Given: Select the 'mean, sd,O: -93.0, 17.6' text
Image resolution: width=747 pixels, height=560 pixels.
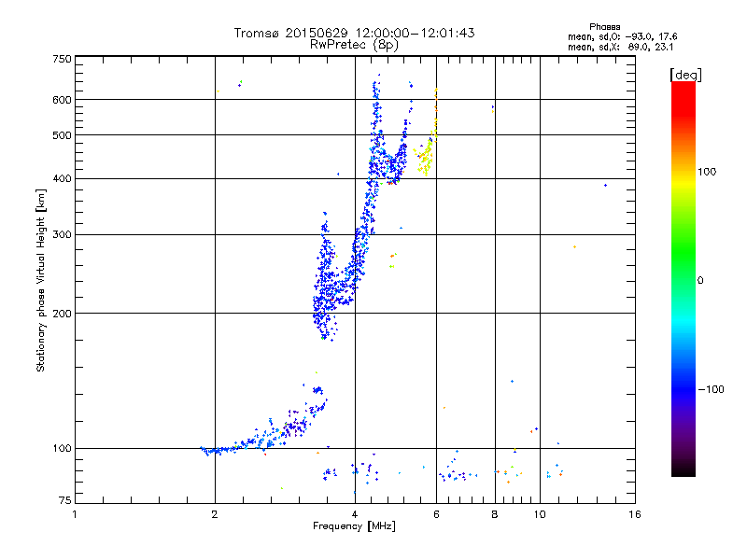Looking at the screenshot, I should [x=622, y=36].
